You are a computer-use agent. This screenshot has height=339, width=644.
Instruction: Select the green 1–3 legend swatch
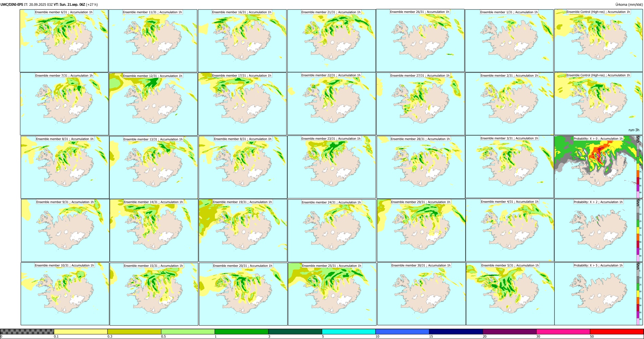pos(241,332)
